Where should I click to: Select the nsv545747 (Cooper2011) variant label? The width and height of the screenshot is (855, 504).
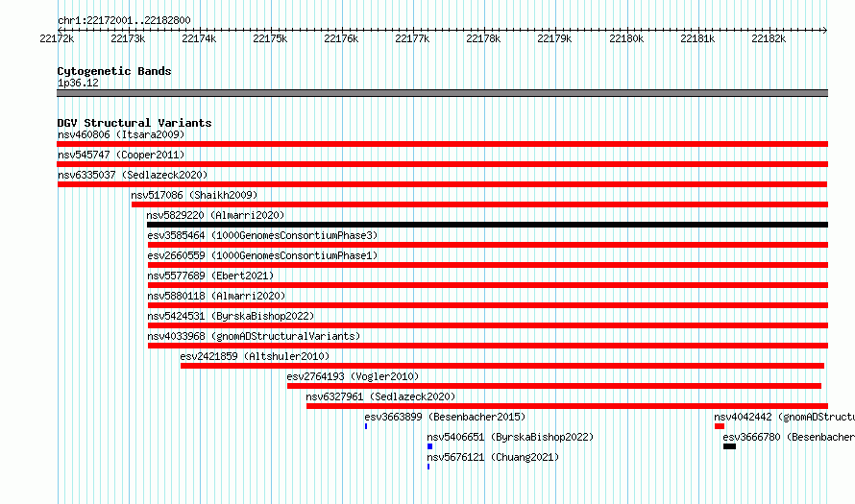coord(121,155)
